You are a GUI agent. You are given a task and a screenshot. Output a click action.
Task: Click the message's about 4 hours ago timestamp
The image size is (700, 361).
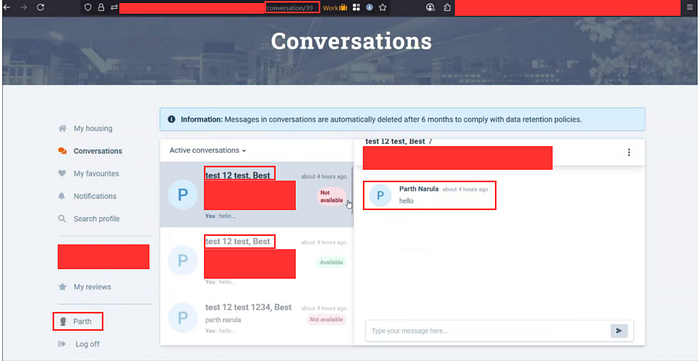coord(465,189)
